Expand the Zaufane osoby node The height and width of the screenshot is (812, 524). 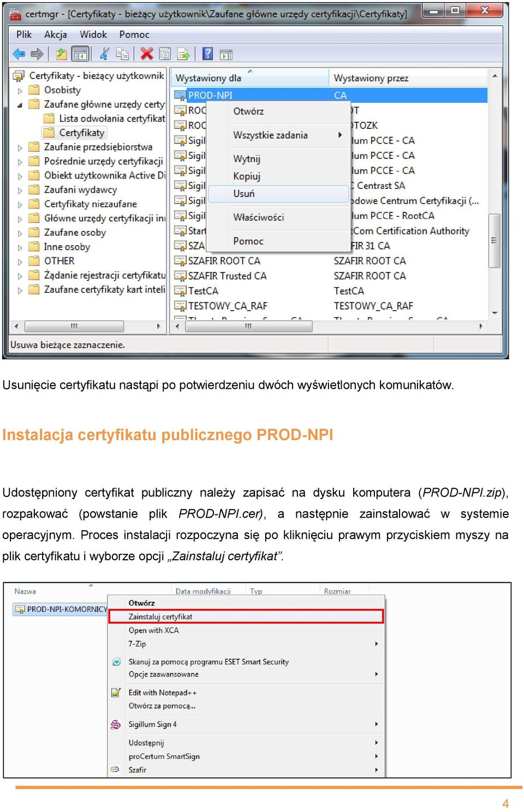pyautogui.click(x=20, y=233)
